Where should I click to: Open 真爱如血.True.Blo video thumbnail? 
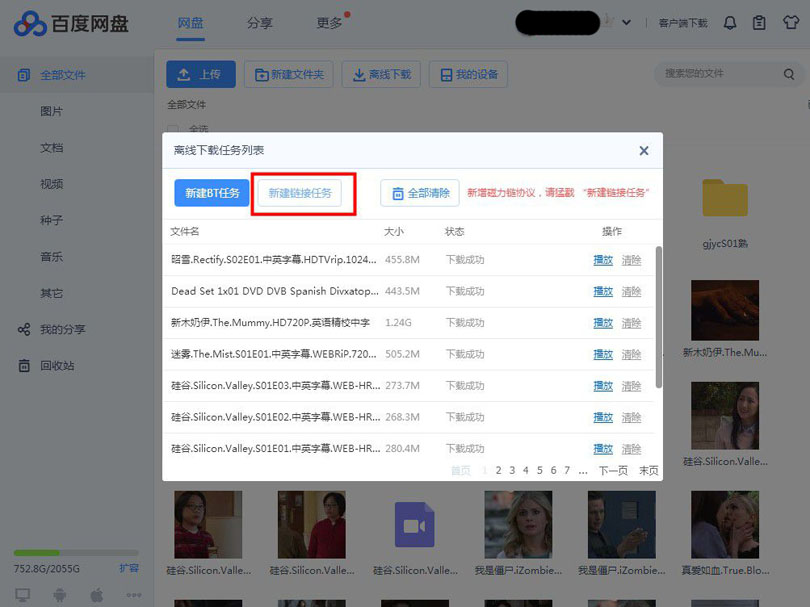point(725,524)
